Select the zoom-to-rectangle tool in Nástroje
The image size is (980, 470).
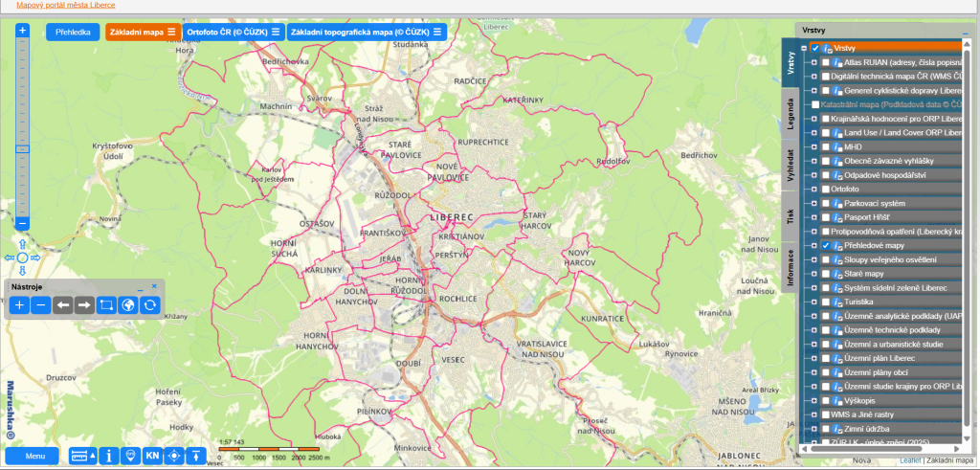point(105,305)
